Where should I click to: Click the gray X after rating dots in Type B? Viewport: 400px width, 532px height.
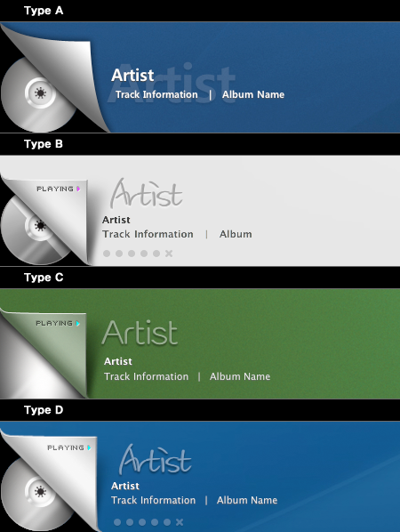point(169,254)
